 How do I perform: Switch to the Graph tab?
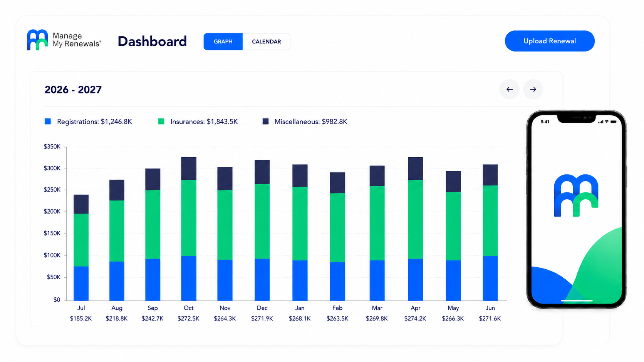tap(223, 42)
